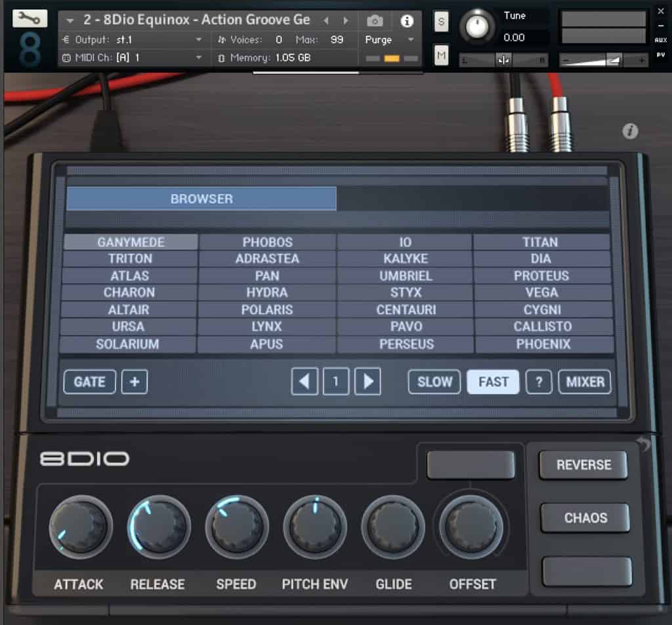
Task: Click the GLIDE knob
Action: [x=393, y=527]
